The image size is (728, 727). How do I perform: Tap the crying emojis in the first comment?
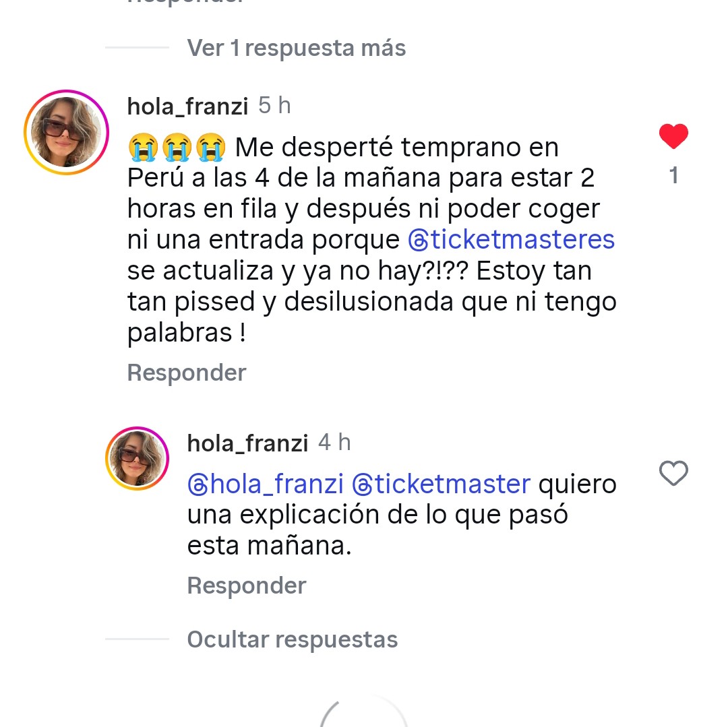click(x=175, y=148)
